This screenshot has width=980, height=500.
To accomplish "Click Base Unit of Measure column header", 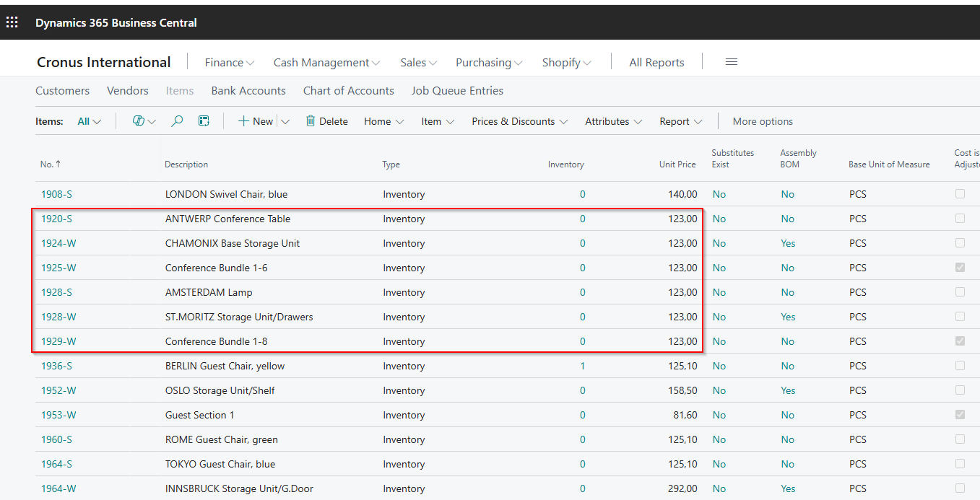I will pyautogui.click(x=889, y=165).
